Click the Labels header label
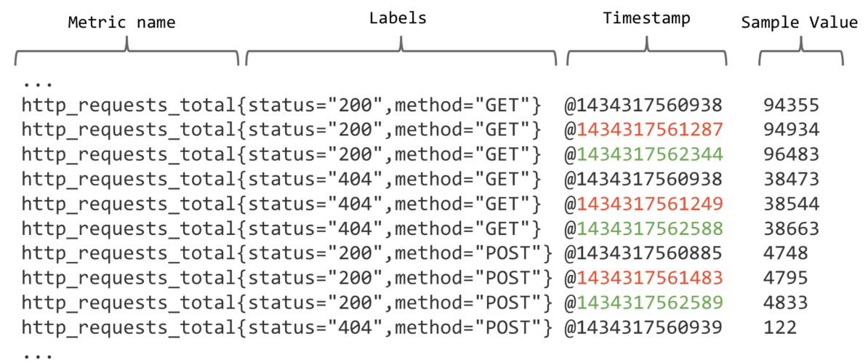868x363 pixels. (398, 18)
